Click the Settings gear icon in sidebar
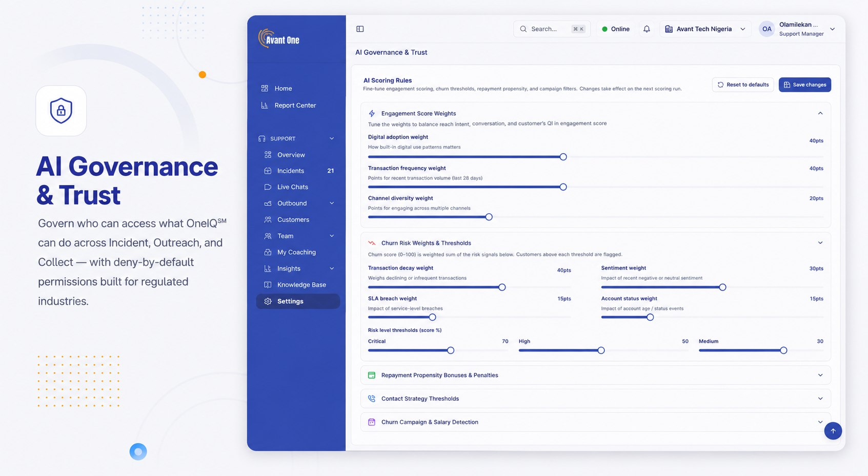Image resolution: width=868 pixels, height=476 pixels. tap(268, 301)
